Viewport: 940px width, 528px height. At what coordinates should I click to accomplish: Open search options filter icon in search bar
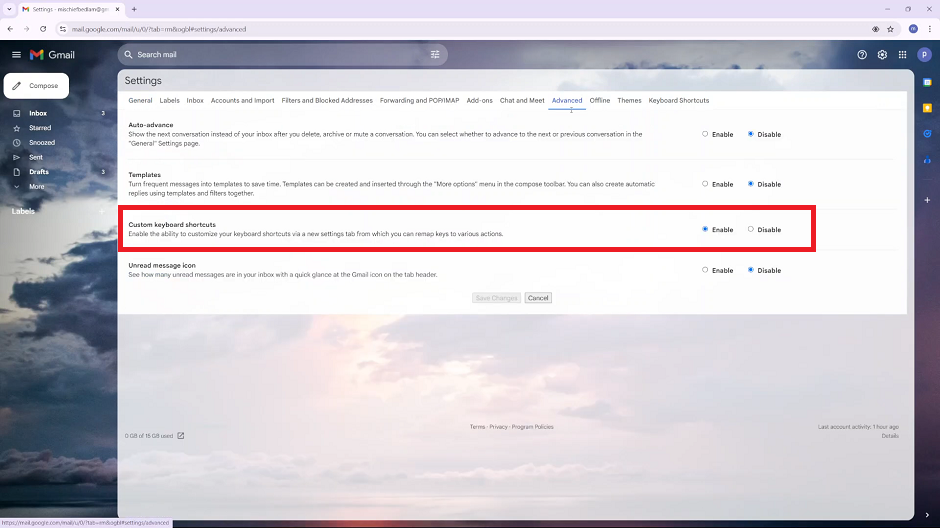click(435, 55)
